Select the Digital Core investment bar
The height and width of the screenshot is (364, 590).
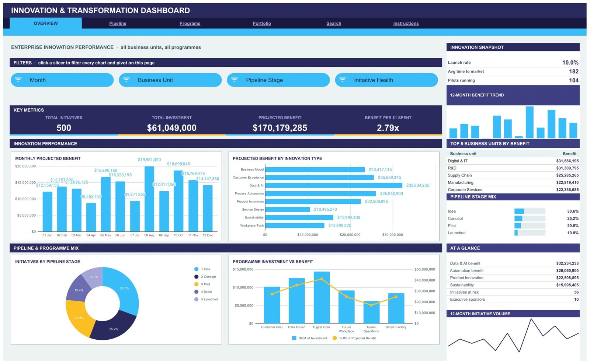click(x=322, y=298)
